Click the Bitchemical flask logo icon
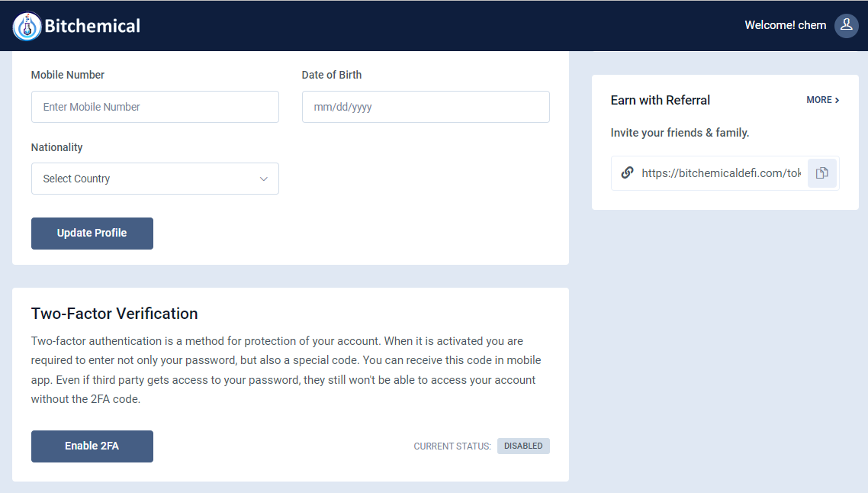This screenshot has height=493, width=868. click(27, 26)
